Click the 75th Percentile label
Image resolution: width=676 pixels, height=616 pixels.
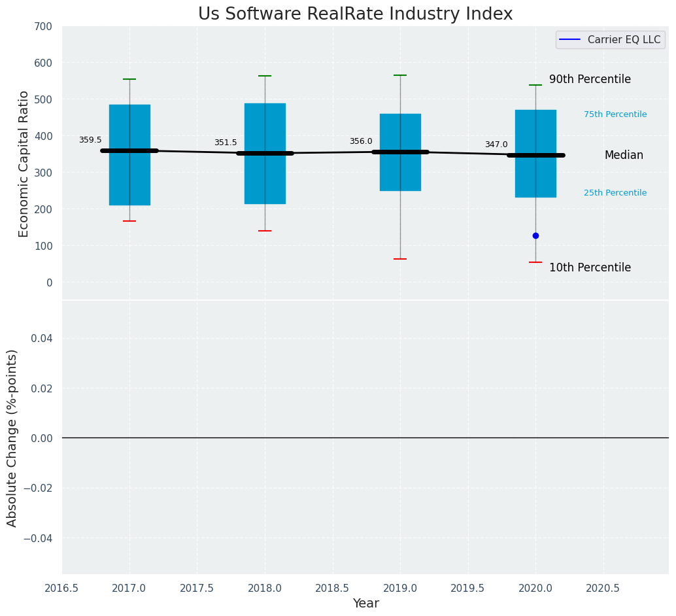[x=615, y=114]
